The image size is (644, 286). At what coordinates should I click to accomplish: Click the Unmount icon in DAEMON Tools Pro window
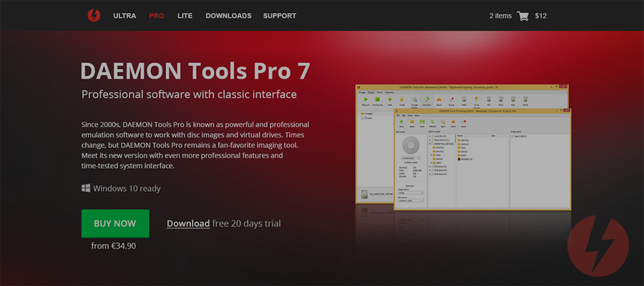377,99
